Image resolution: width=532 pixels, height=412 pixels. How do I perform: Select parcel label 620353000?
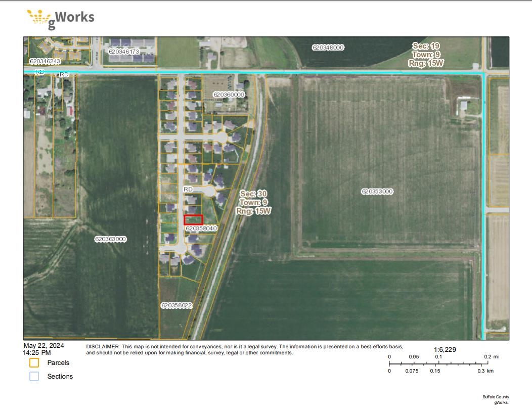pos(377,192)
